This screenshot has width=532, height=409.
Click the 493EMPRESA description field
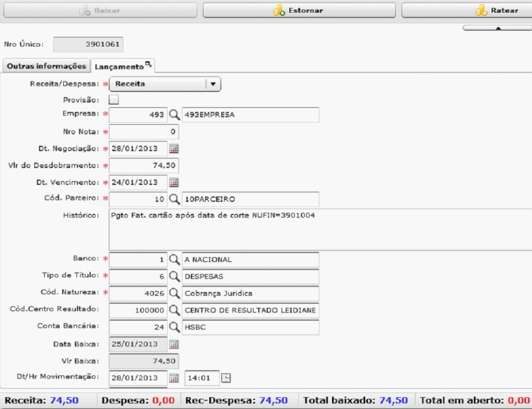tap(250, 114)
